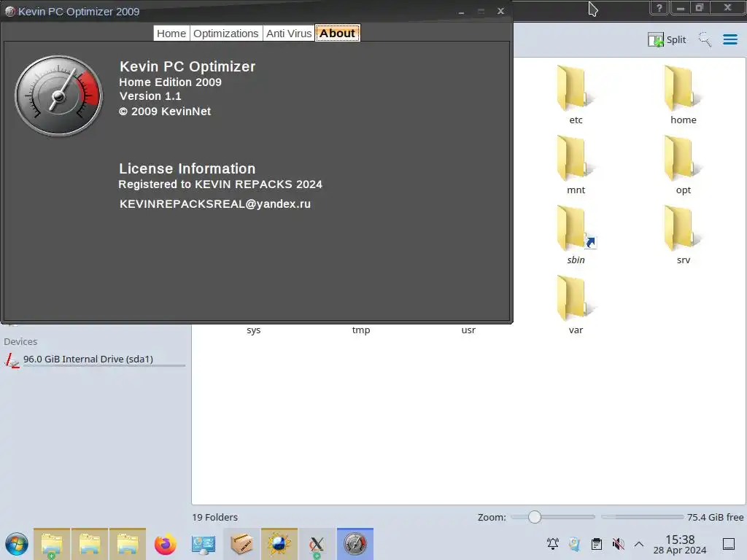Screen dimensions: 747x560
Task: Open the package box taskbar icon
Action: click(241, 544)
